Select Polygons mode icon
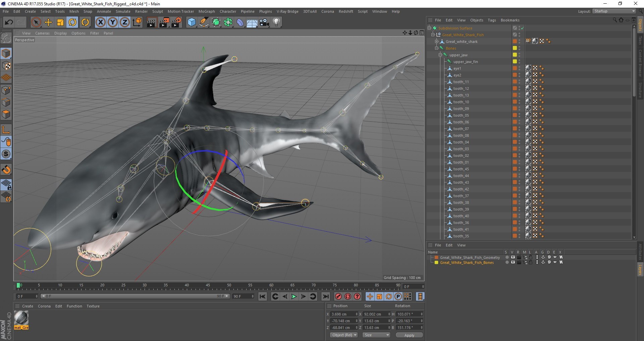The image size is (644, 341). click(6, 115)
